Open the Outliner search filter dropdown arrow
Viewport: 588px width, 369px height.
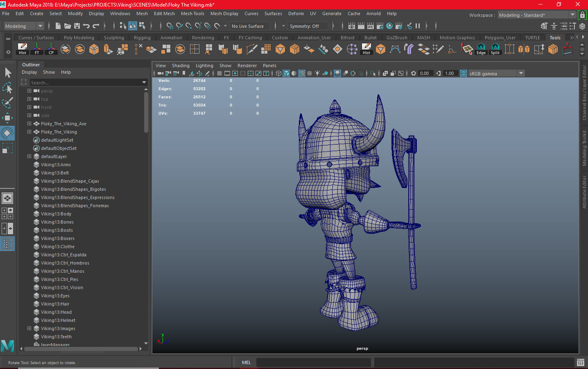click(x=144, y=82)
